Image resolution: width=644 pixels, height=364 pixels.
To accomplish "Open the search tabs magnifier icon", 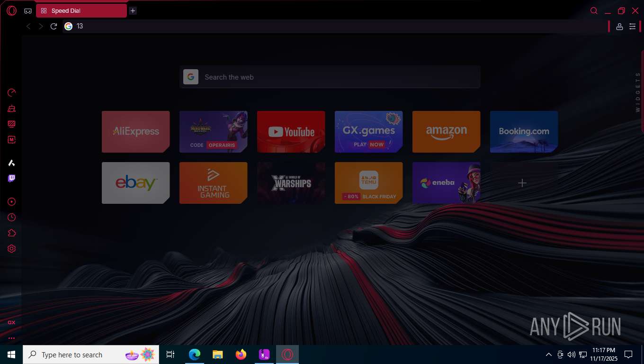I will pyautogui.click(x=594, y=10).
